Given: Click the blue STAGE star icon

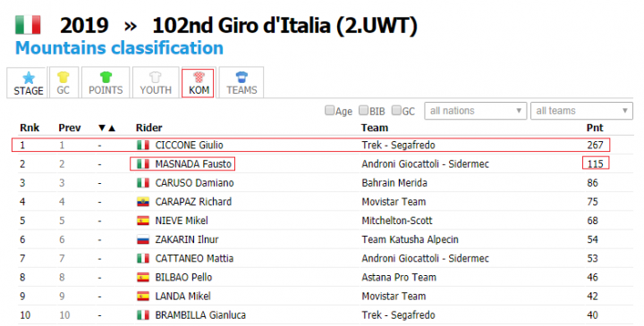Looking at the screenshot, I should point(29,78).
